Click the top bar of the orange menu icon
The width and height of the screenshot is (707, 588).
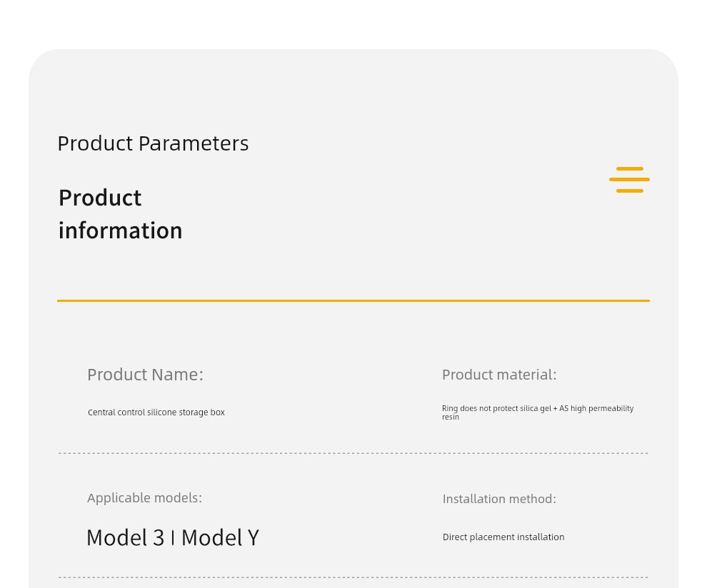pyautogui.click(x=630, y=169)
